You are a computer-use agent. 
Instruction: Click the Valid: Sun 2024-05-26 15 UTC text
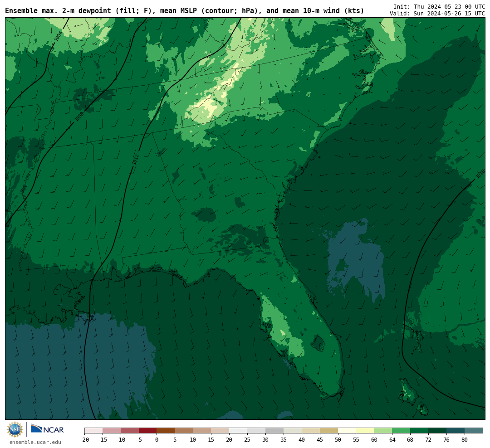coord(437,14)
